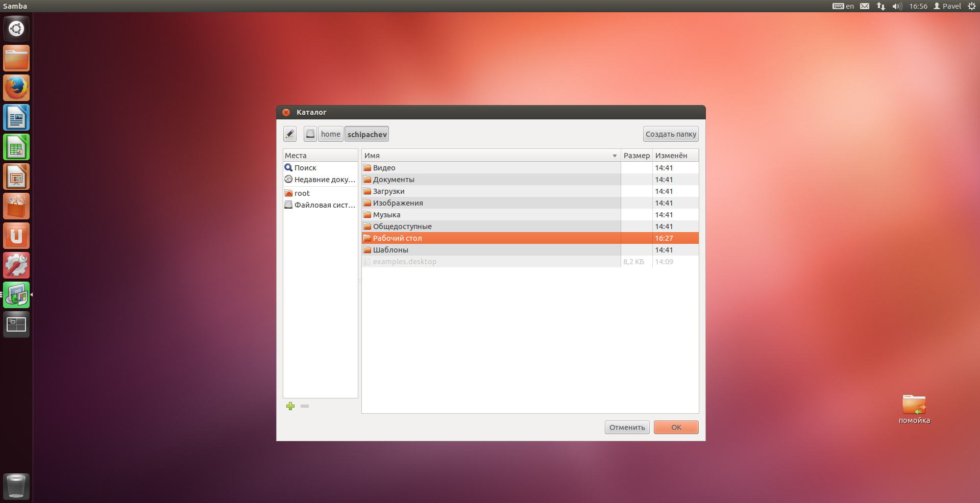Open the session gear menu in the top panel
Viewport: 980px width, 503px height.
pos(972,6)
